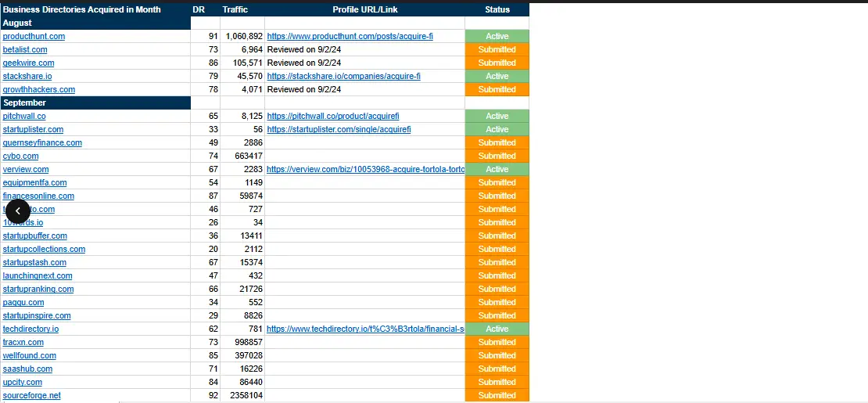Image resolution: width=868 pixels, height=403 pixels.
Task: Open the pitchwall.co directory link
Action: pos(24,116)
